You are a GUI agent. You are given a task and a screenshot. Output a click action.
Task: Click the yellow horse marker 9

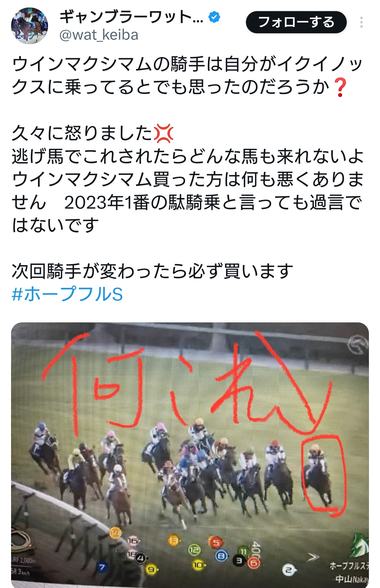click(151, 570)
